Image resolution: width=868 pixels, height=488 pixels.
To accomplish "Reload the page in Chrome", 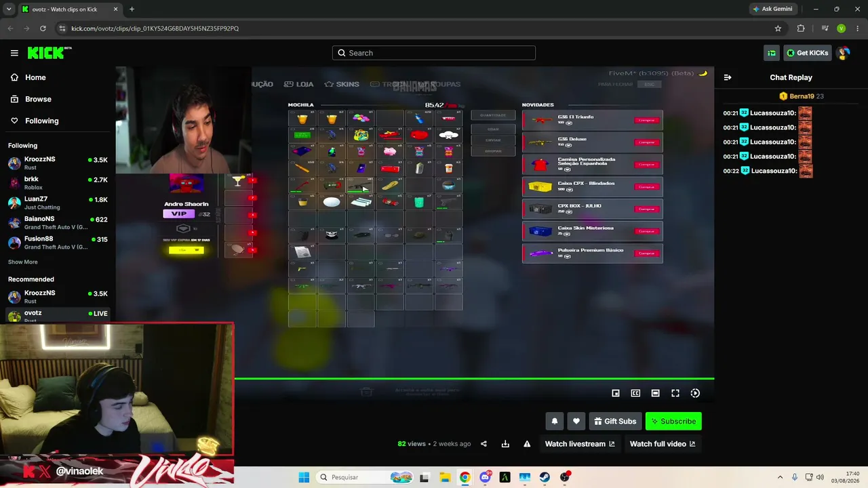I will pyautogui.click(x=43, y=28).
